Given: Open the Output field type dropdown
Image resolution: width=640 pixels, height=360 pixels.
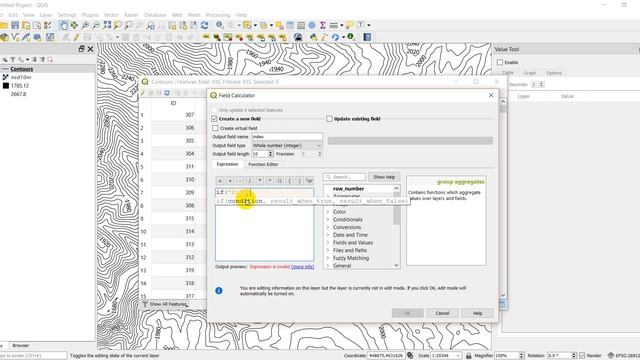Looking at the screenshot, I should tap(287, 145).
